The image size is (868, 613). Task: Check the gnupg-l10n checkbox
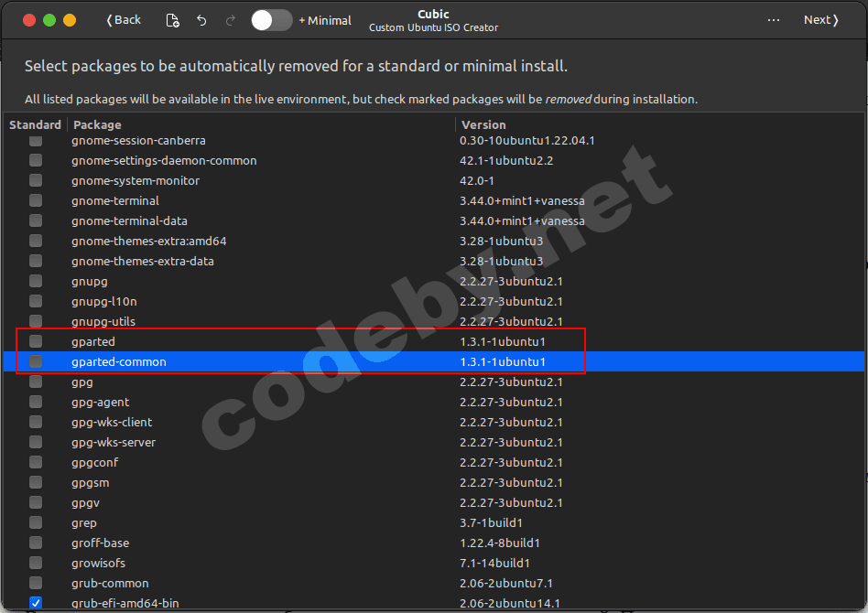[x=36, y=301]
